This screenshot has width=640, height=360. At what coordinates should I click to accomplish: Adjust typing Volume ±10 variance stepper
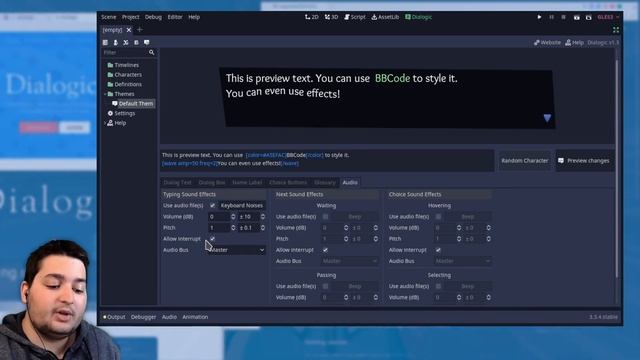[262, 217]
